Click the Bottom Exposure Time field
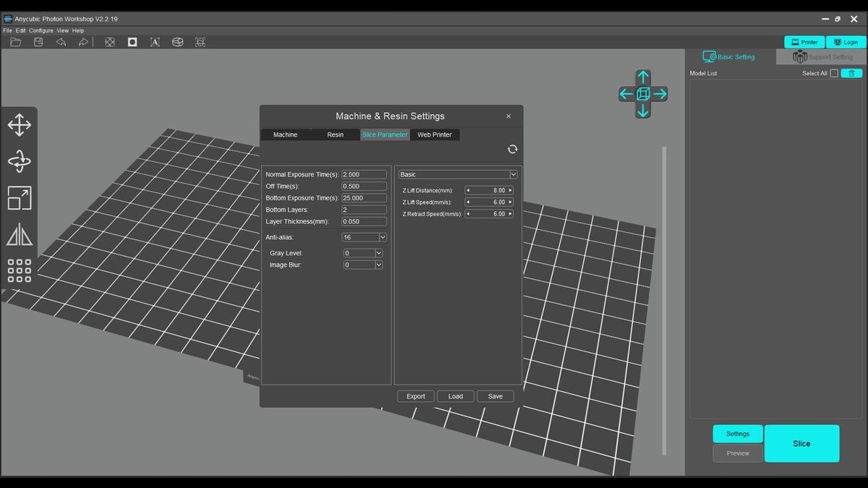This screenshot has height=488, width=868. [364, 198]
